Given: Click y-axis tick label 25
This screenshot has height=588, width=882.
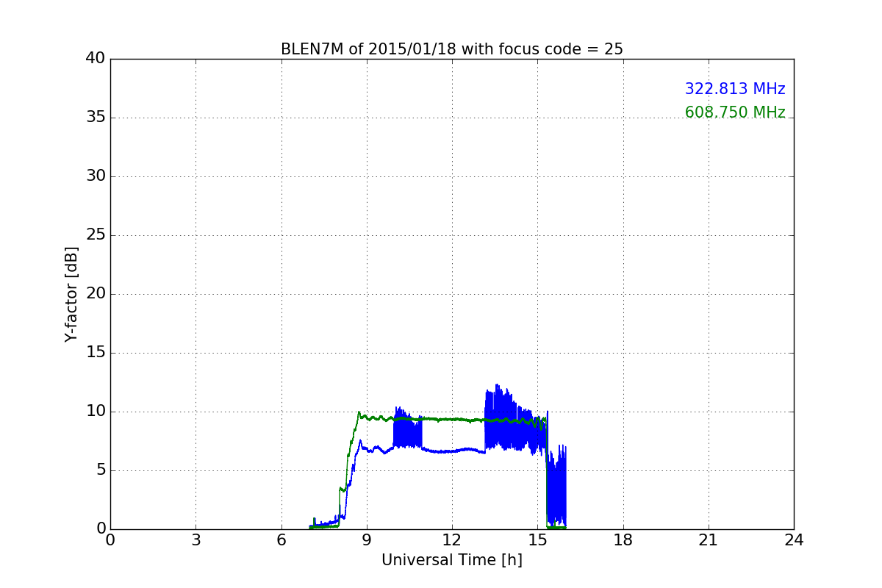Looking at the screenshot, I should coord(96,235).
